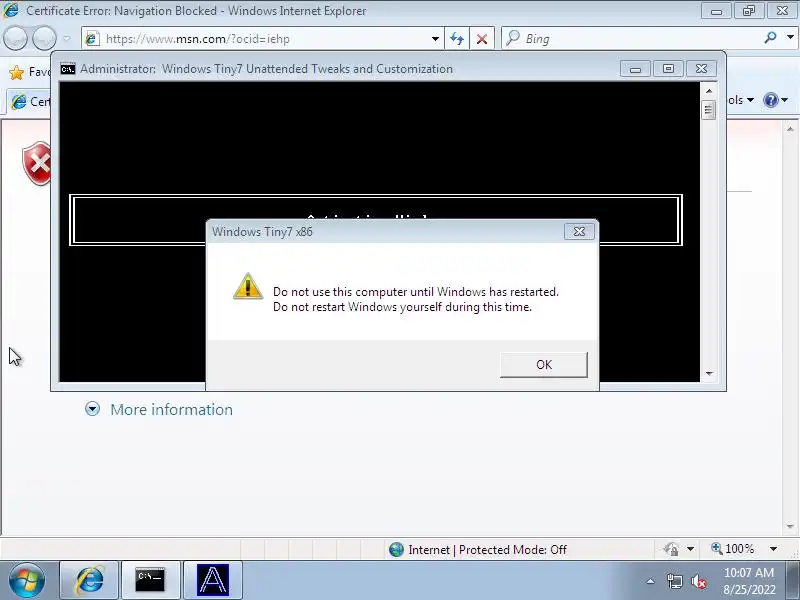Click the red shield certificate error icon
This screenshot has width=800, height=600.
click(x=37, y=163)
